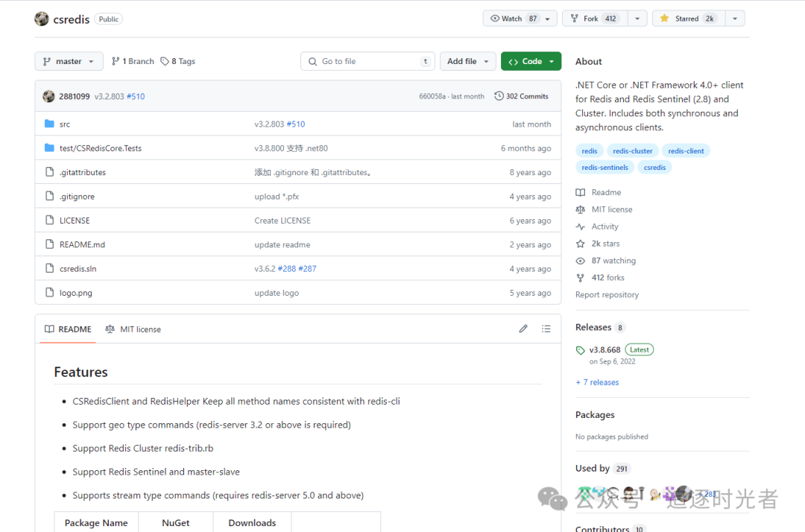Viewport: 805px width, 532px height.
Task: Click the 2881099 committer avatar
Action: [48, 96]
